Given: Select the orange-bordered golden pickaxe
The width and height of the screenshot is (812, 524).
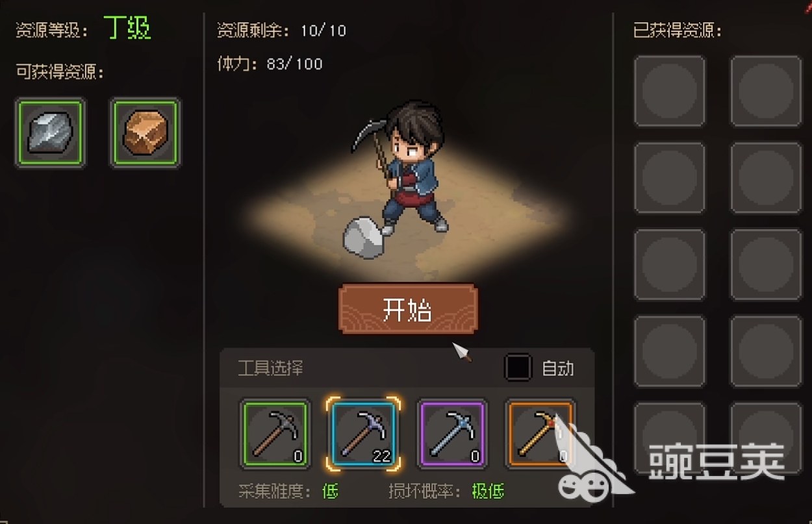Looking at the screenshot, I should (540, 433).
